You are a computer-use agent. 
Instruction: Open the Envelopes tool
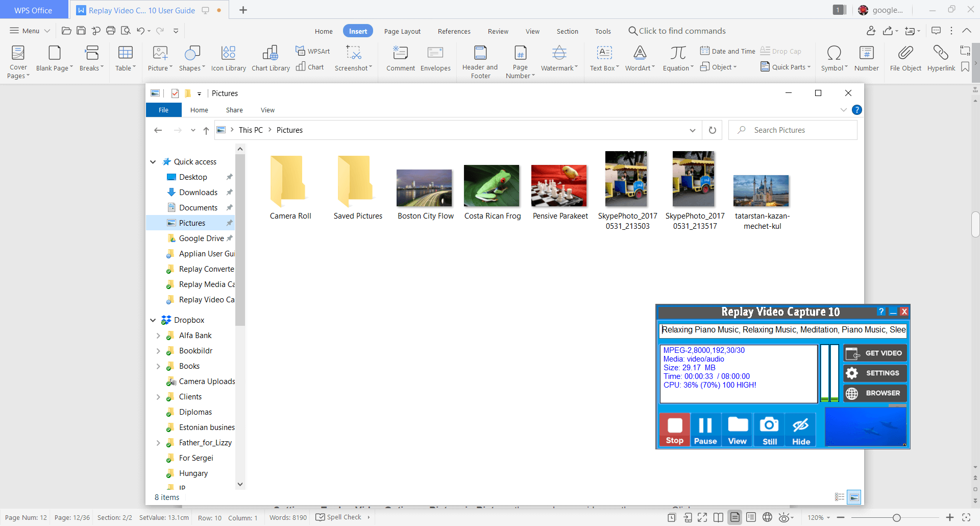click(x=435, y=58)
